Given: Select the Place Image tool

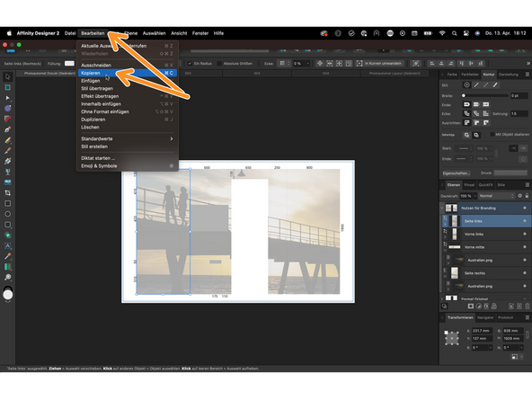Looking at the screenshot, I should (7, 182).
